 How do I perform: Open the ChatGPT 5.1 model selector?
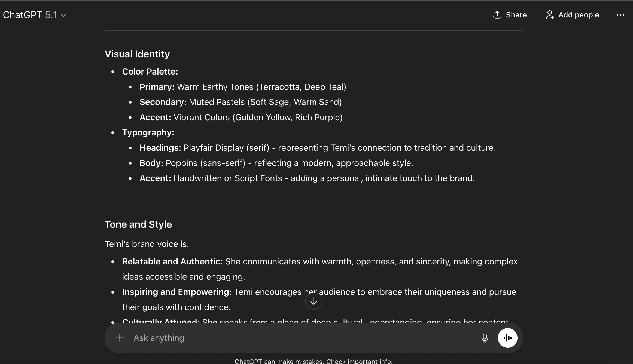(30, 15)
